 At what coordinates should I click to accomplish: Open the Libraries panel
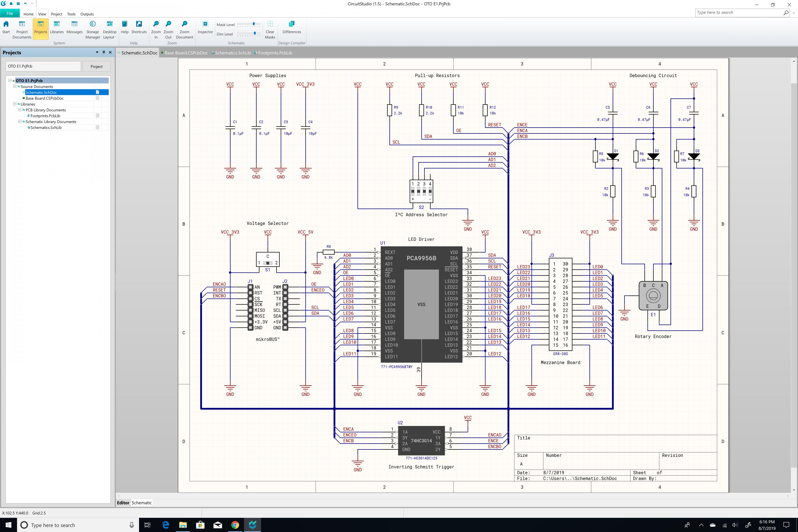(x=57, y=28)
